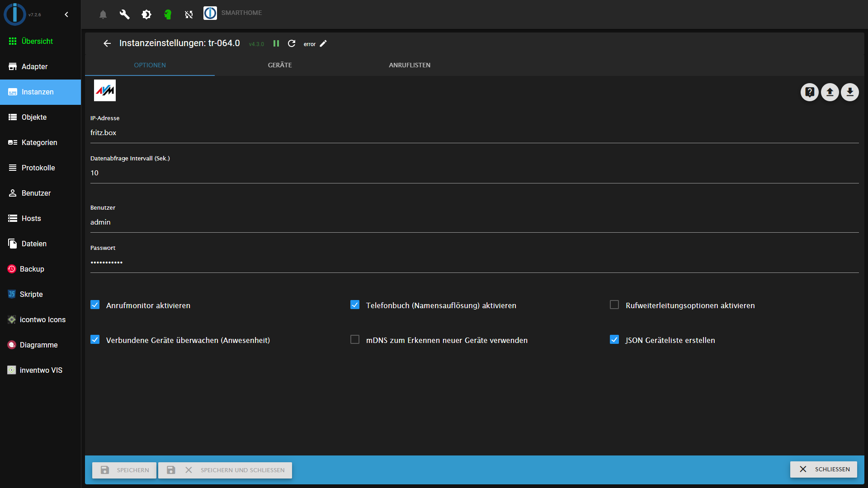Click the SCHLIESSEN button
This screenshot has height=488, width=868.
point(824,469)
